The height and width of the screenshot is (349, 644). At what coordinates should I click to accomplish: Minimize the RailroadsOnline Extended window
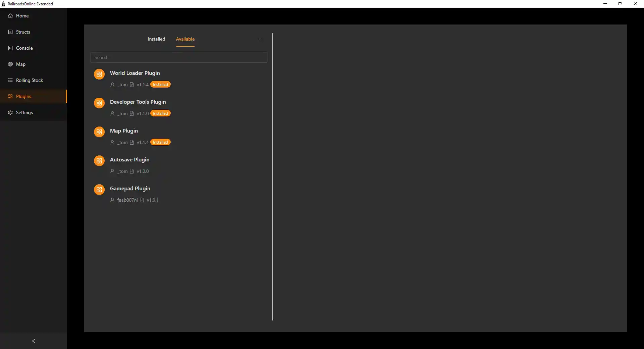point(605,4)
